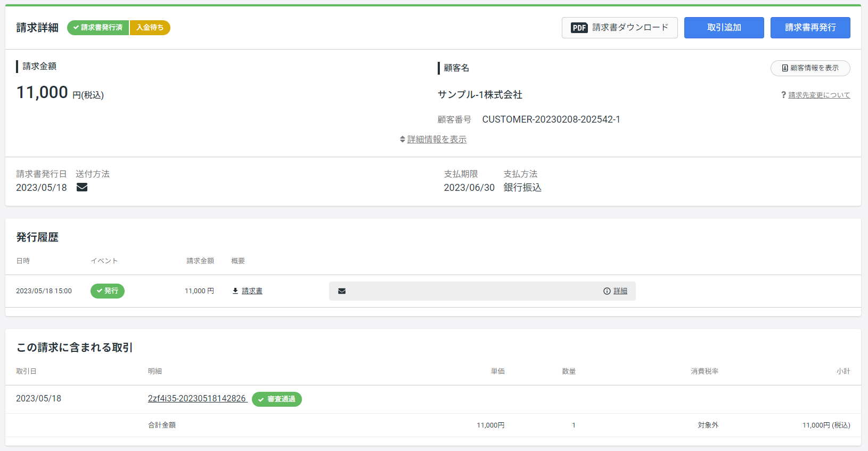Click the 請求書ダウンロード button

(x=620, y=28)
